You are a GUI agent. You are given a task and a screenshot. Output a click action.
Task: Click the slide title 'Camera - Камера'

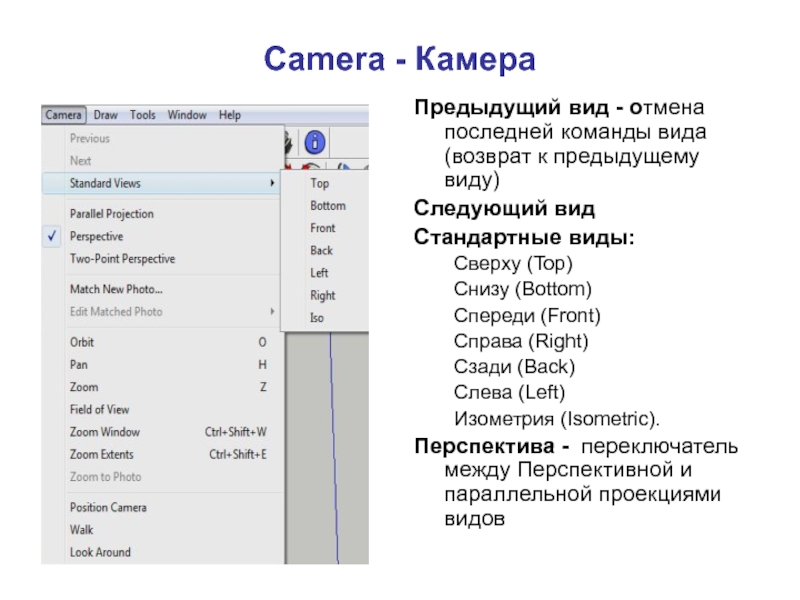399,59
